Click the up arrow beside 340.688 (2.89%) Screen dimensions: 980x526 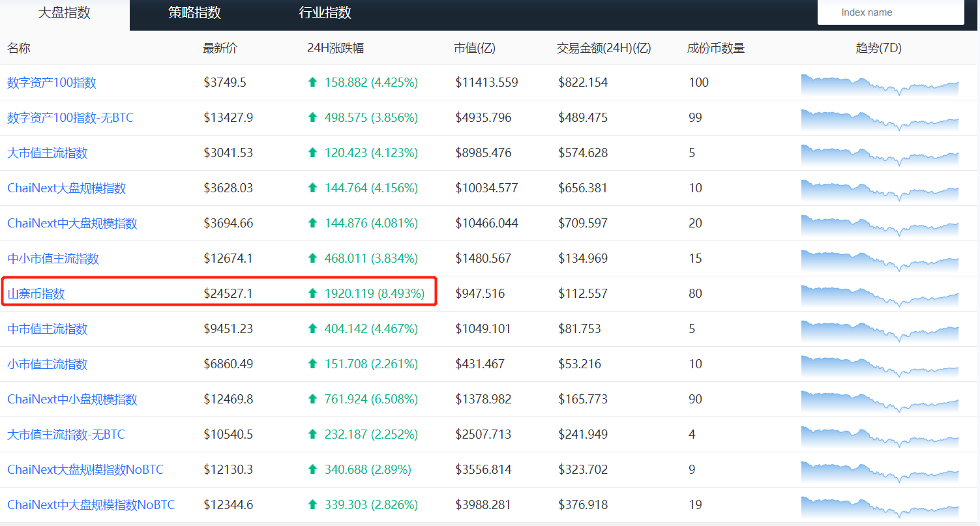[313, 470]
